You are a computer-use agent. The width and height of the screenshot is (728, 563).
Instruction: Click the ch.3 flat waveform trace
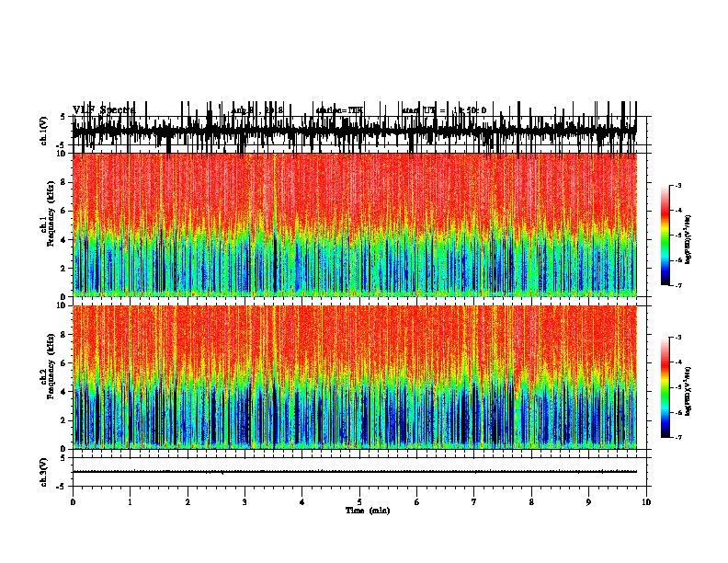coord(354,472)
